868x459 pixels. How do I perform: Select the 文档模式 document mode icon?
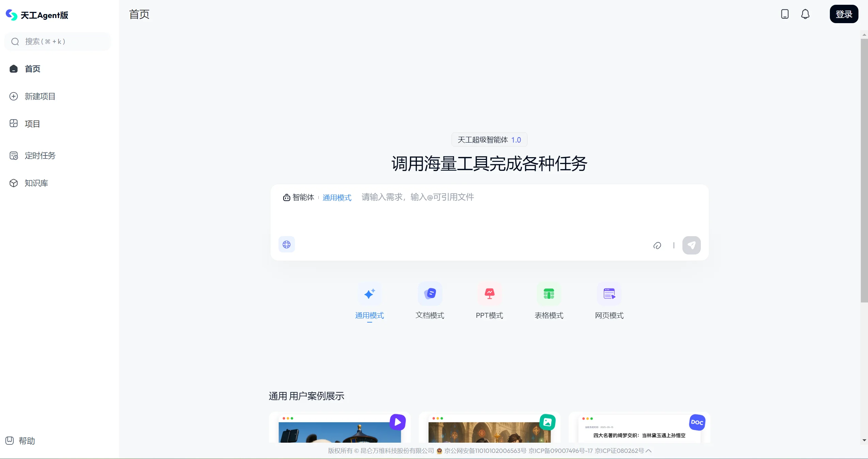[430, 293]
